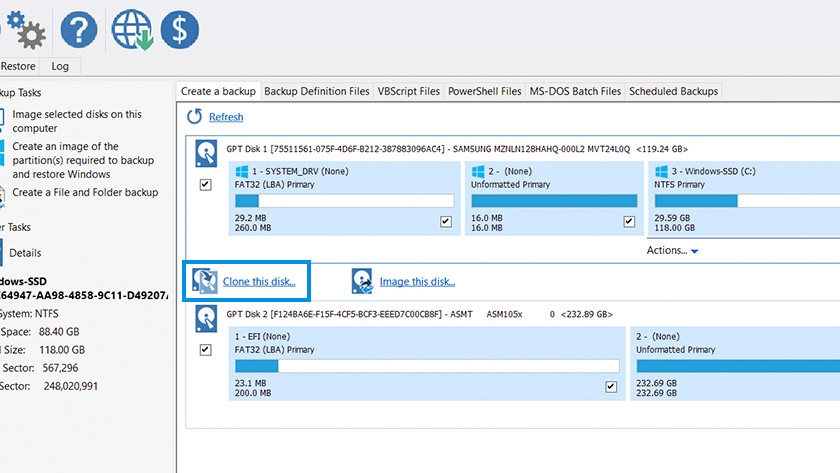Uncheck the SYSTEM_DRV partition checkbox
The height and width of the screenshot is (473, 840).
coord(445,221)
